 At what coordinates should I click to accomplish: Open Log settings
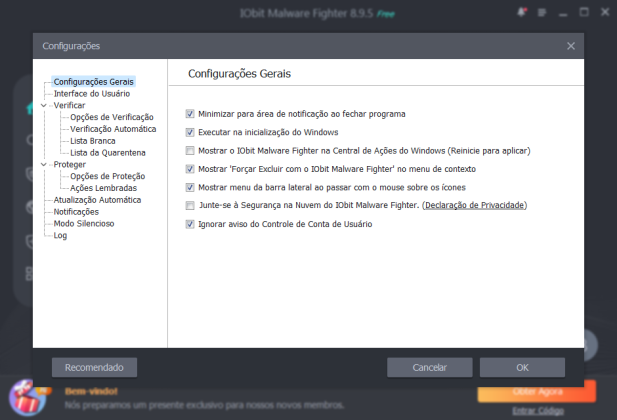(60, 235)
